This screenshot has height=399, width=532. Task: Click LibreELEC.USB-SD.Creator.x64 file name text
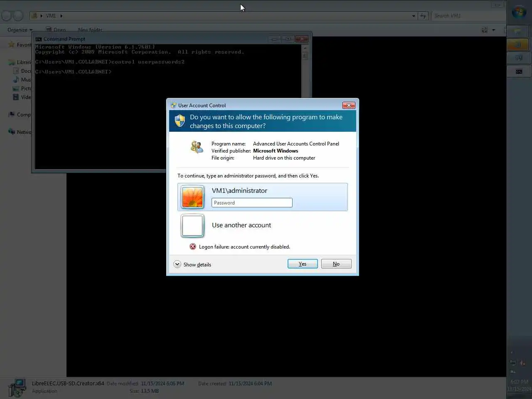point(68,383)
